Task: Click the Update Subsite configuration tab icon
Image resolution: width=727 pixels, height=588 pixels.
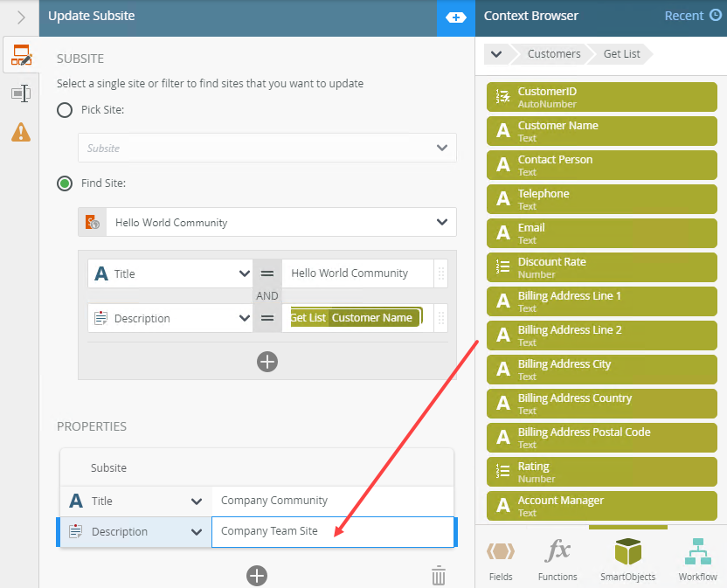Action: (x=20, y=57)
